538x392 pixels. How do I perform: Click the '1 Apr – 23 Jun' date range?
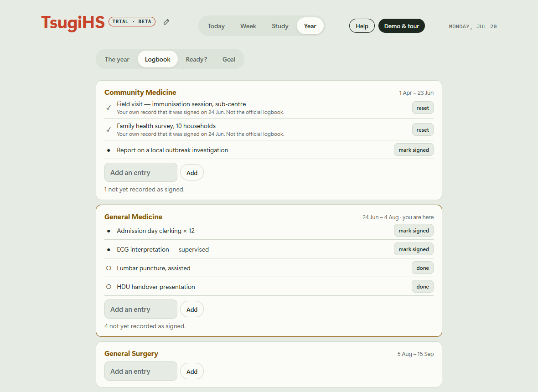coord(416,93)
